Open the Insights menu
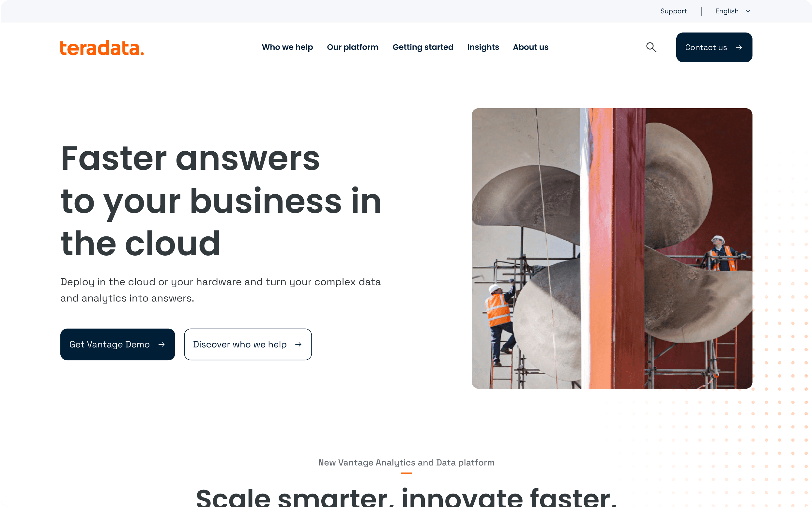The image size is (812, 507). click(x=483, y=47)
